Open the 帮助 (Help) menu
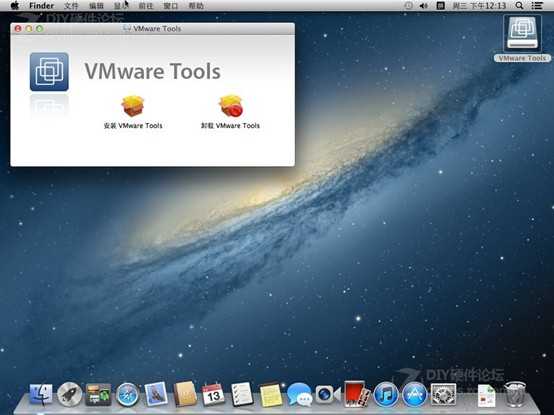The height and width of the screenshot is (415, 554). (x=196, y=6)
